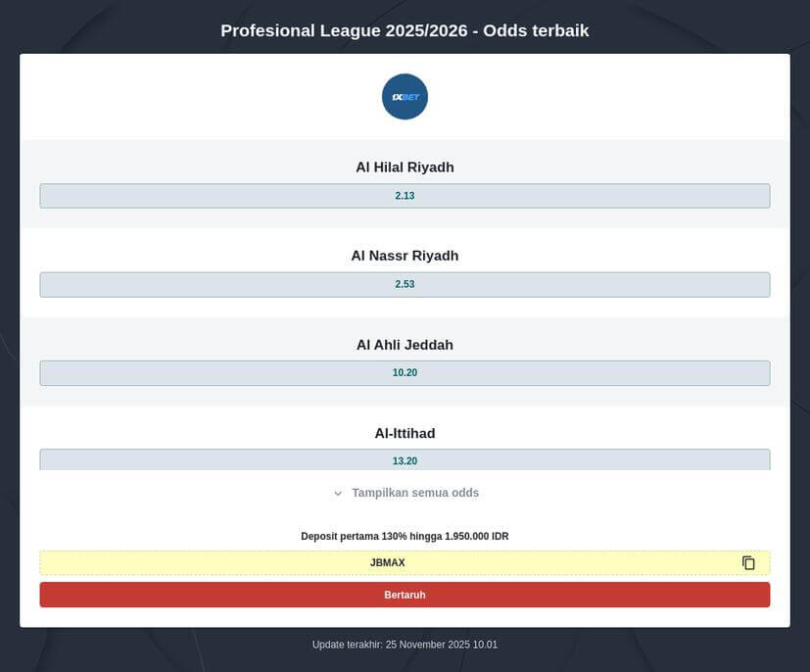The width and height of the screenshot is (810, 672).
Task: Click the Al Ahli Jeddah team name
Action: click(405, 344)
